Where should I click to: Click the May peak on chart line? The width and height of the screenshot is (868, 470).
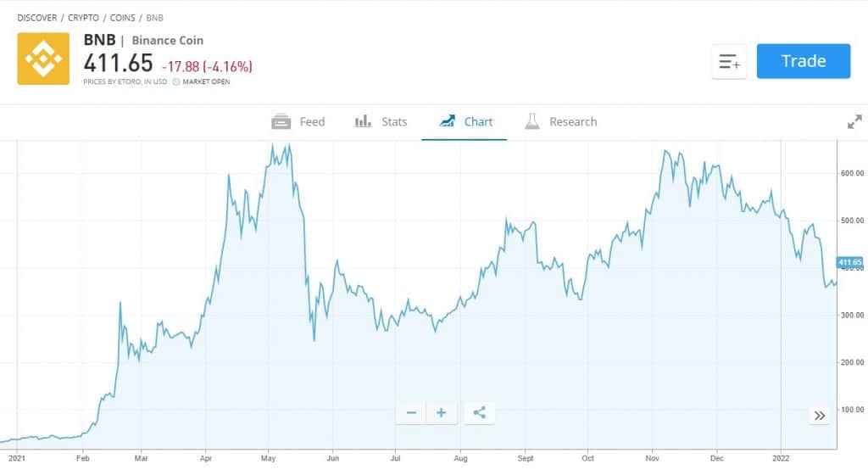[272, 146]
